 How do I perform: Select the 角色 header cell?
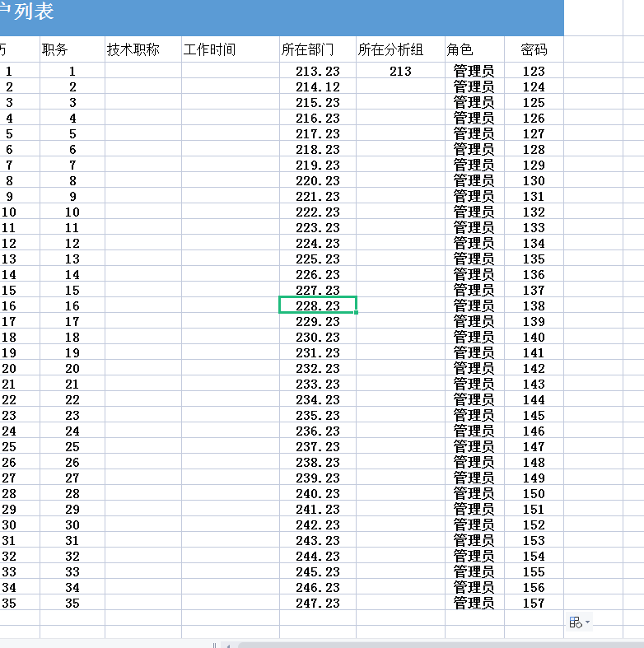(474, 49)
